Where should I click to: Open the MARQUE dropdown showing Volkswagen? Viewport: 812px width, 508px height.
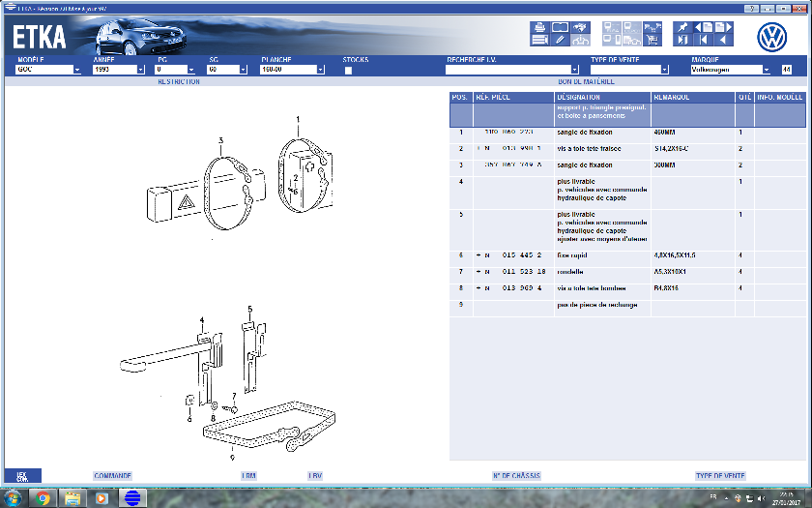tap(766, 70)
